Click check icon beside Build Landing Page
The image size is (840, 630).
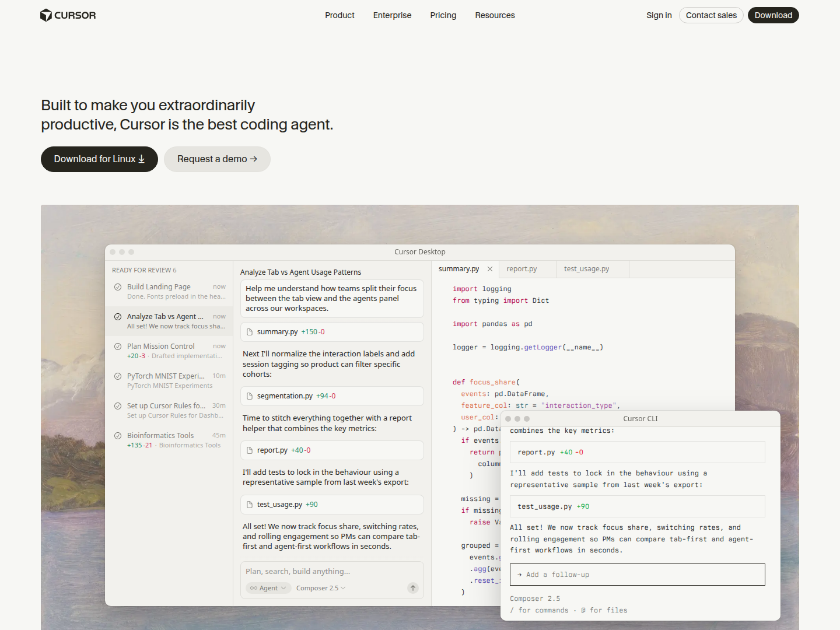pos(118,287)
